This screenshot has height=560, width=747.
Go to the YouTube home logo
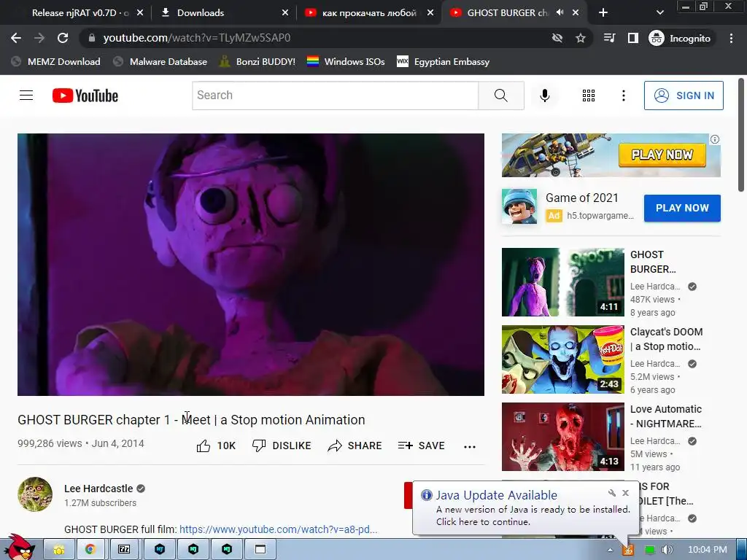[85, 96]
